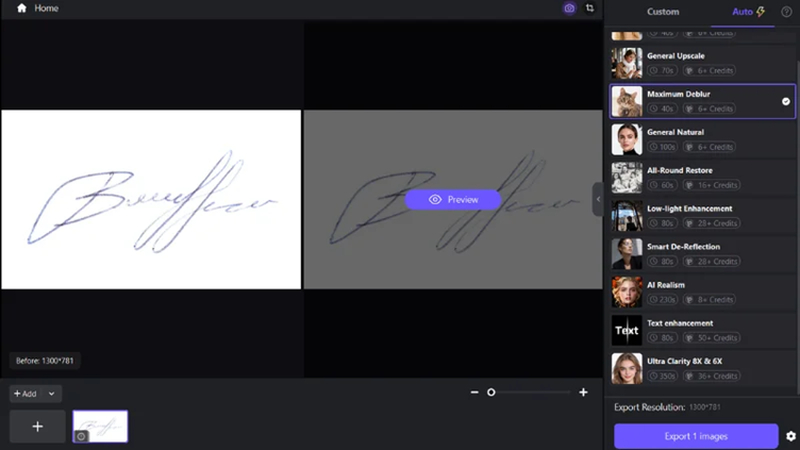Click the '50+ Credits' badge on Text enhancement

(712, 338)
